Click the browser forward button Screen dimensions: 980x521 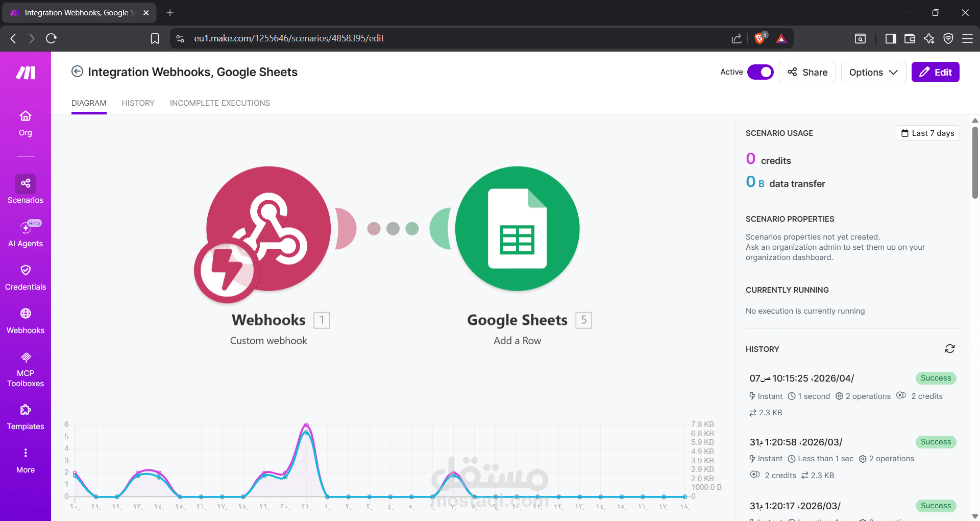tap(32, 38)
